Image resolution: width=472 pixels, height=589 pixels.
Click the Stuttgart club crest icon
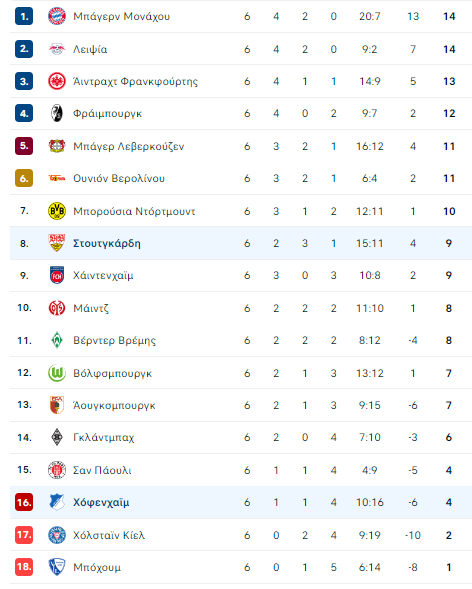click(x=57, y=243)
